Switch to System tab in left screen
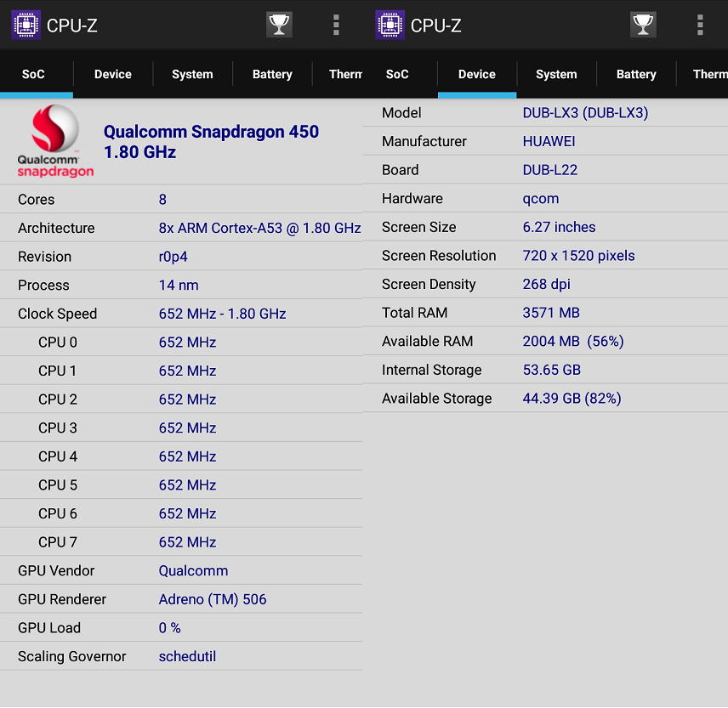The width and height of the screenshot is (728, 708). [192, 74]
